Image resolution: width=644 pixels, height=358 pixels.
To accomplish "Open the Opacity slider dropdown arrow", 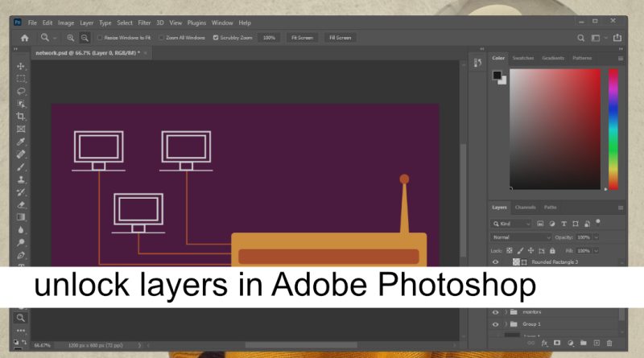I will (x=596, y=237).
